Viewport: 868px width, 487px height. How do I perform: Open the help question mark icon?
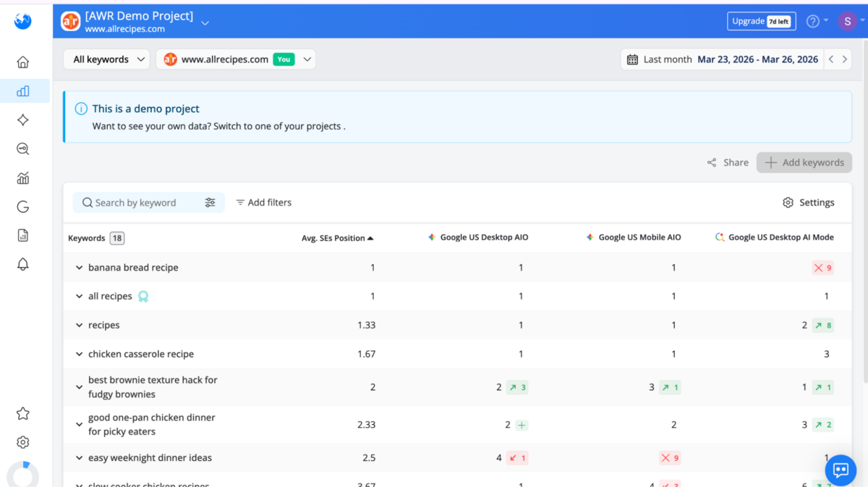813,21
